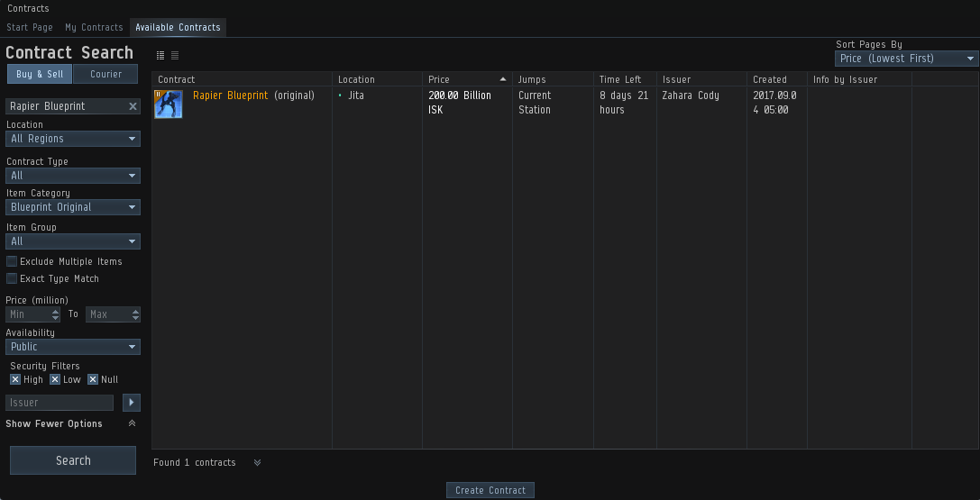Image resolution: width=980 pixels, height=500 pixels.
Task: Clear the Rapier Blueprint search text
Action: pos(133,106)
